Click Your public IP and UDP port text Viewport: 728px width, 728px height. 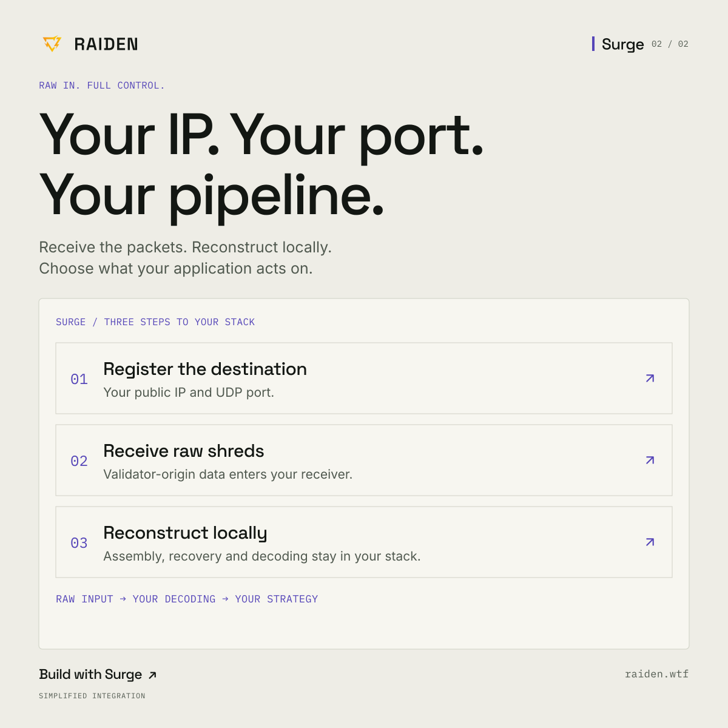[189, 393]
